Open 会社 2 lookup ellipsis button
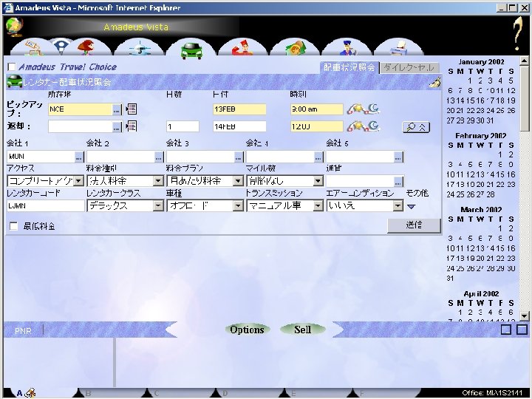Viewport: 532px width, 399px height. click(x=159, y=157)
